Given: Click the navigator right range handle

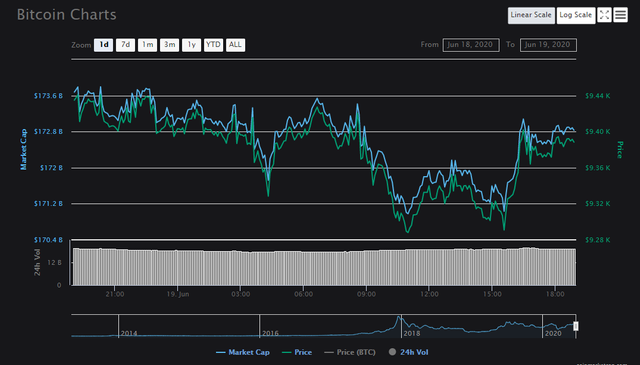Looking at the screenshot, I should 576,326.
